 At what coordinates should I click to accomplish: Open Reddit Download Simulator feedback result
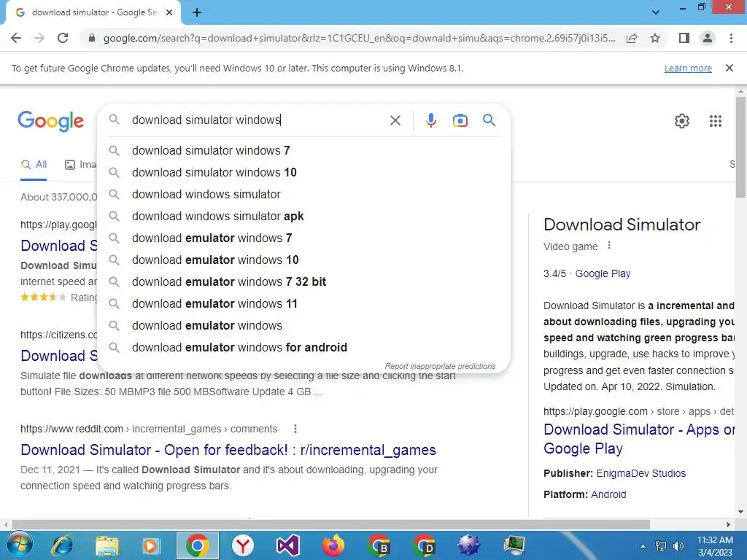coord(228,449)
